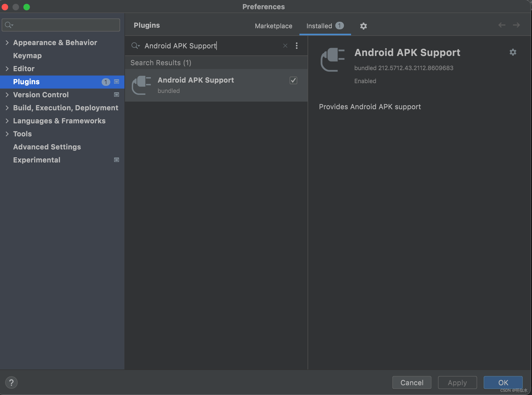The image size is (532, 395).
Task: Click the project-level icon next to Experimental
Action: click(117, 160)
